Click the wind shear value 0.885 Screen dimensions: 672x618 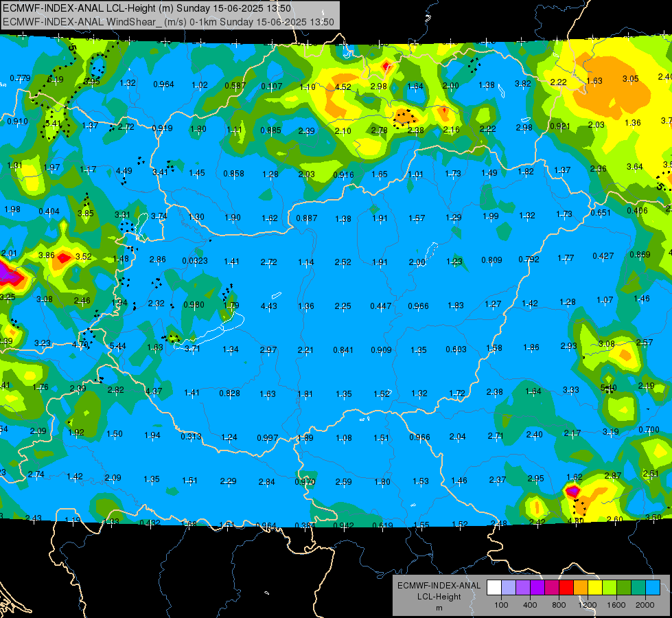coord(270,130)
